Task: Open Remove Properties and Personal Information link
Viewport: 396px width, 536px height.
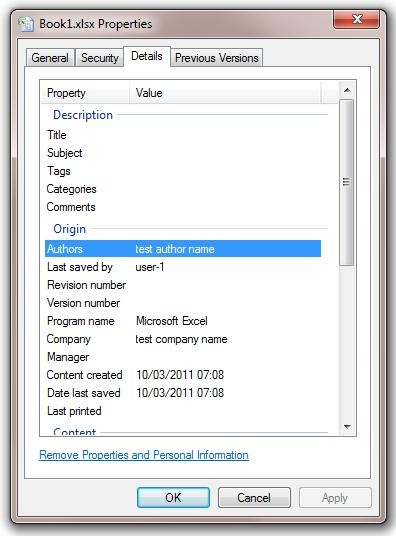Action: coord(144,455)
